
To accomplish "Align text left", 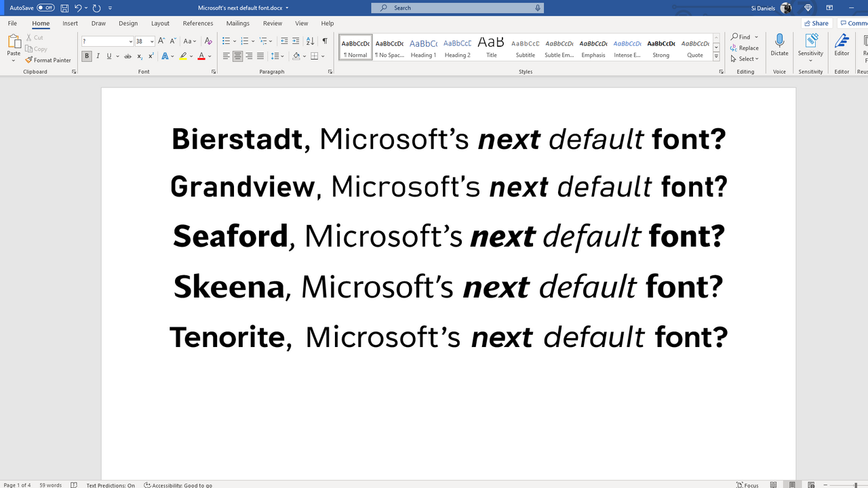I will coord(227,56).
